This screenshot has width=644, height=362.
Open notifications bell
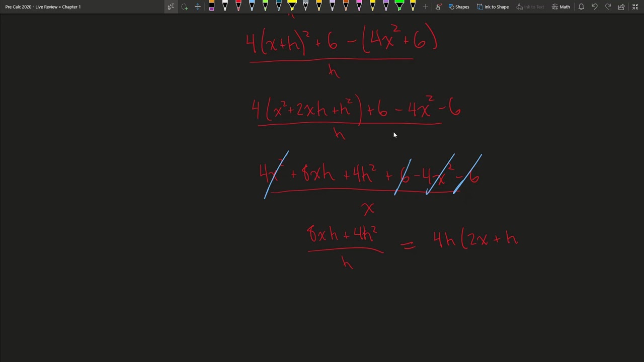point(581,7)
